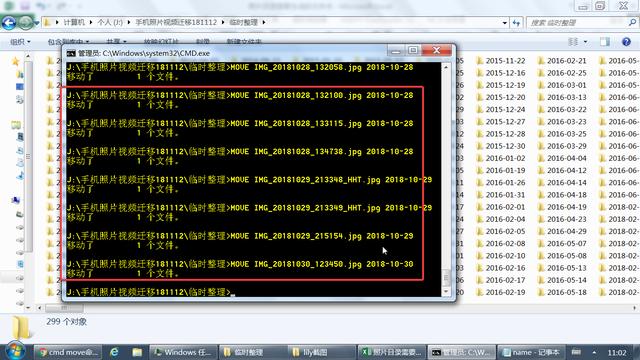Select the 计算机 breadcrumb in the address bar
The image size is (640, 360).
pos(74,22)
